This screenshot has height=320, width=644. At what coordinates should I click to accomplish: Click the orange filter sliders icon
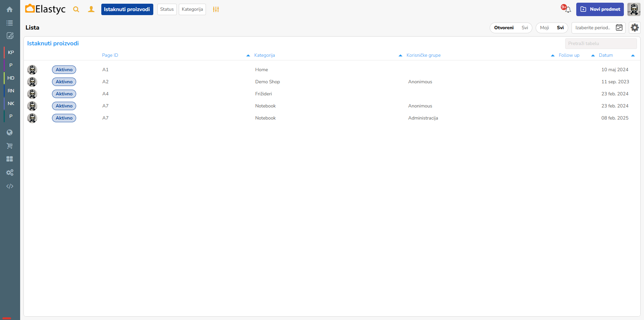click(x=216, y=9)
